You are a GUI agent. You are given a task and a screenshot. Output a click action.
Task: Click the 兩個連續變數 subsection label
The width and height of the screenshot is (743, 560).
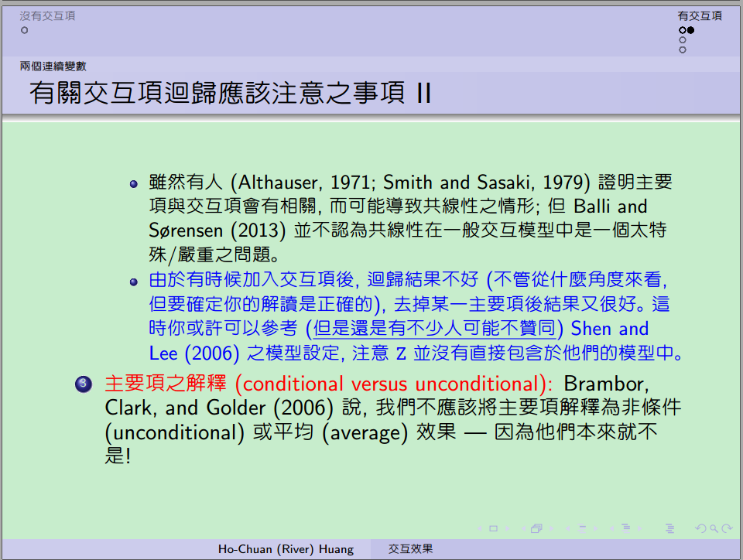pyautogui.click(x=53, y=66)
